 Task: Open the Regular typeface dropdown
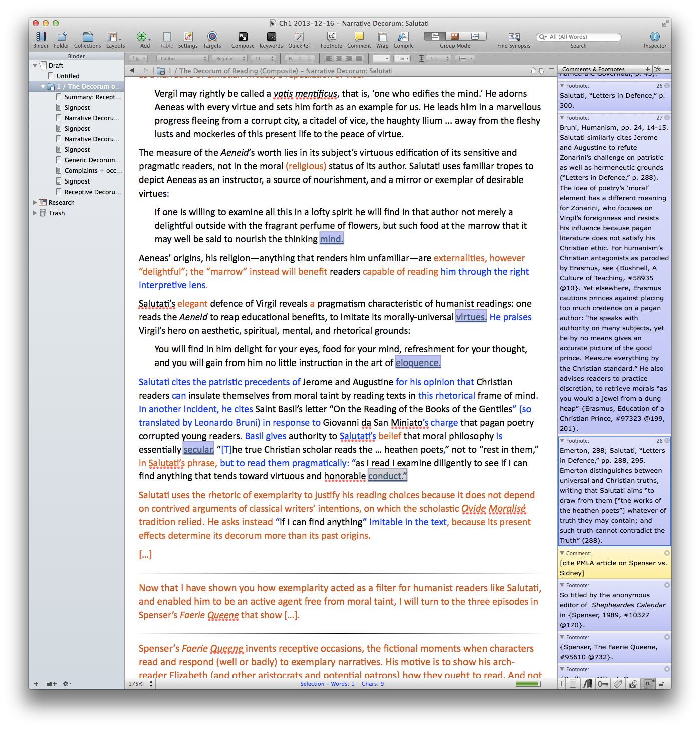(229, 59)
